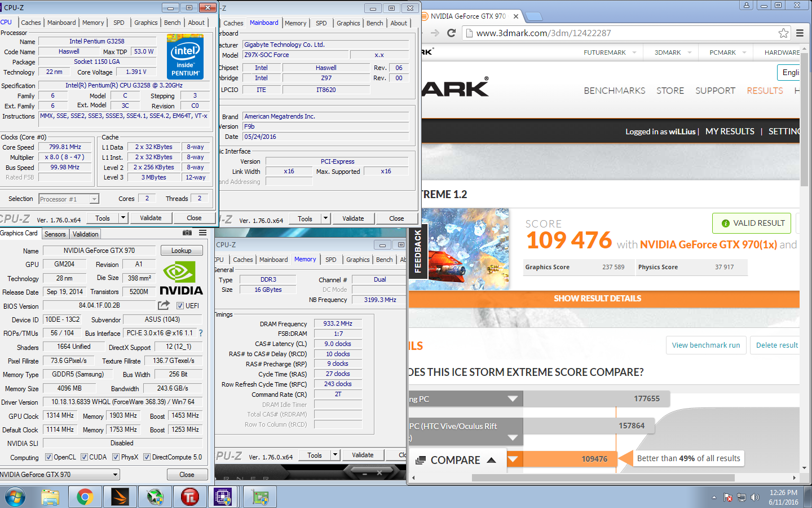This screenshot has width=812, height=508.
Task: Open the SPD tab in the CPU-Z Memory window
Action: pyautogui.click(x=331, y=260)
